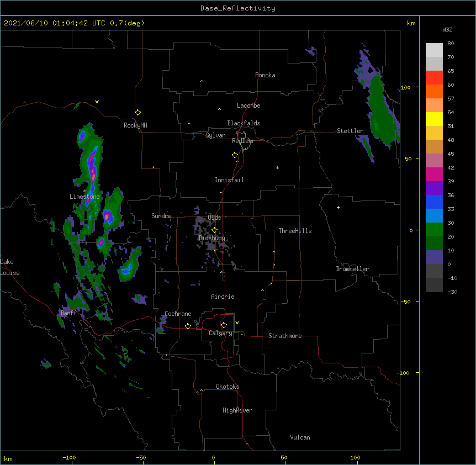Click the white plus marker north of Drumheller

tap(338, 207)
